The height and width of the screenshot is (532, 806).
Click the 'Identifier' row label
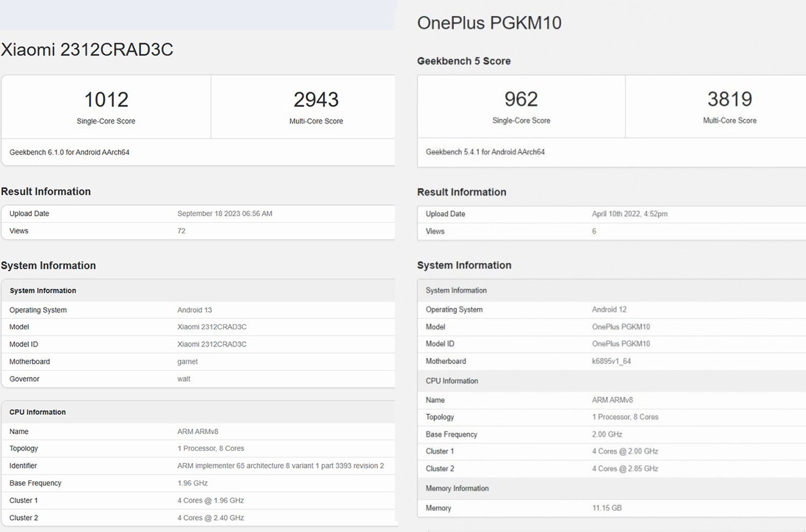[x=23, y=466]
